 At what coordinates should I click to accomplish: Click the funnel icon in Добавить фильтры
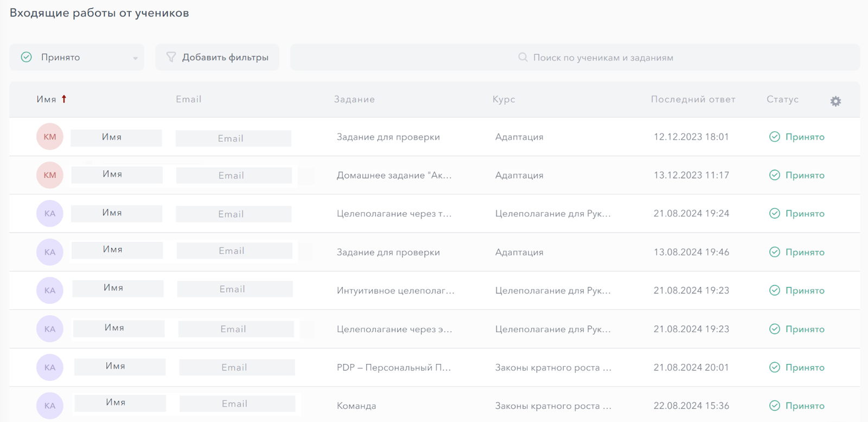point(171,57)
